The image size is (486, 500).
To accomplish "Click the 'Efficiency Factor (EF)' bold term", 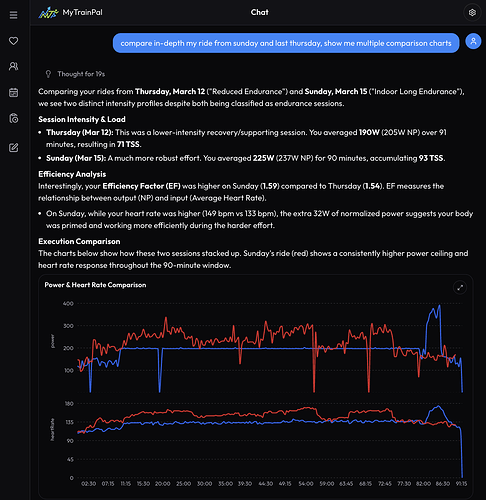I will pyautogui.click(x=141, y=186).
